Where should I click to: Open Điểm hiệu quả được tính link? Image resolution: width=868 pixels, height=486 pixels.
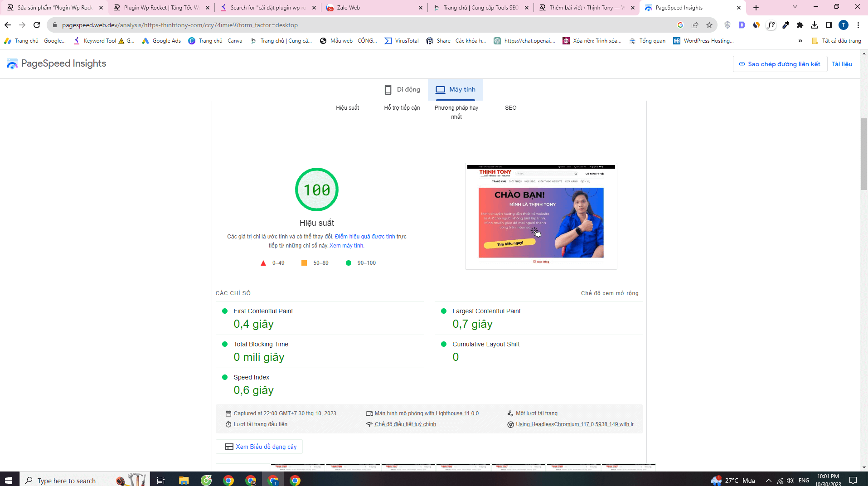365,237
